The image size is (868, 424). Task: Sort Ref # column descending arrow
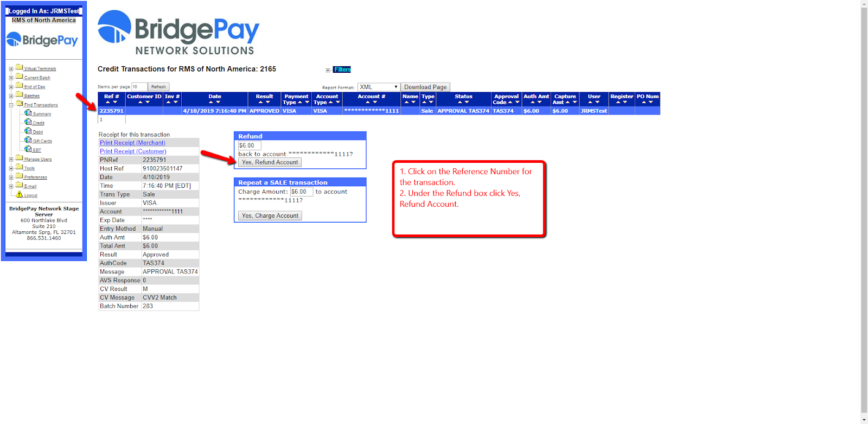[x=115, y=102]
